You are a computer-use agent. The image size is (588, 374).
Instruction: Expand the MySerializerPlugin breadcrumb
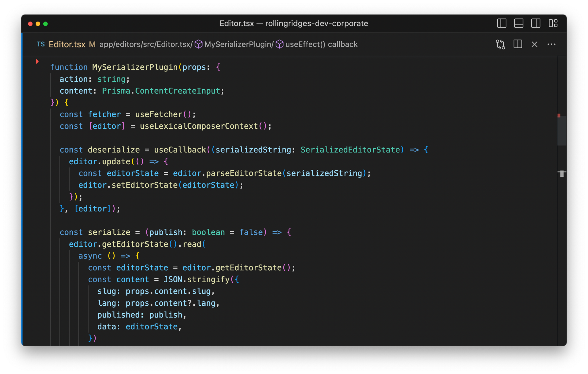238,44
